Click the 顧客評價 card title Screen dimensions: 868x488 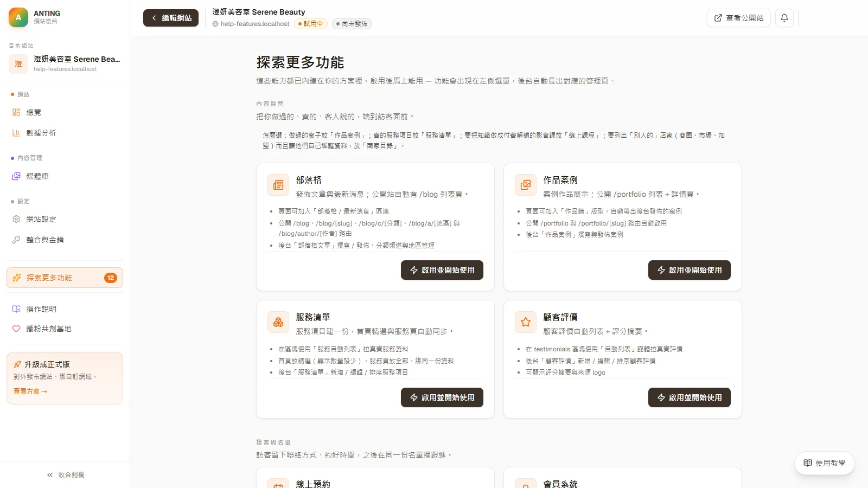click(x=560, y=317)
